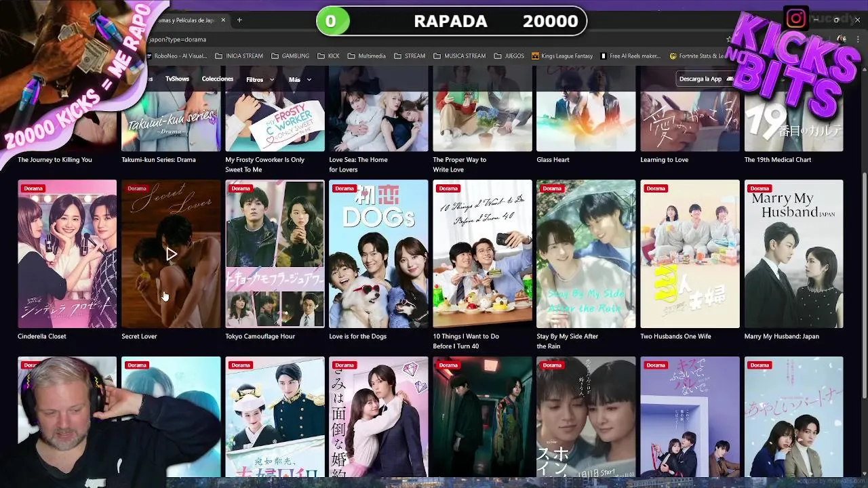Viewport: 868px width, 488px height.
Task: Click "Marry My Husband: Japan" title text
Action: point(782,336)
